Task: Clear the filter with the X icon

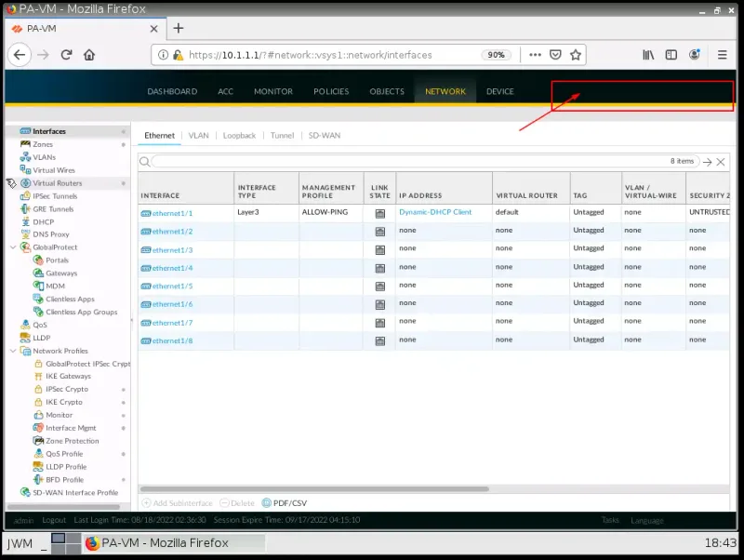Action: coord(720,162)
